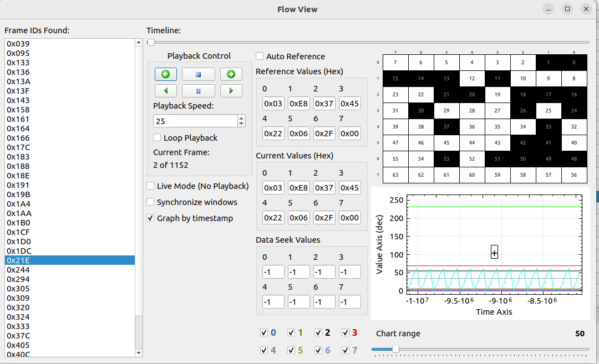This screenshot has height=364, width=599.
Task: Close the Flow View window
Action: [586, 9]
